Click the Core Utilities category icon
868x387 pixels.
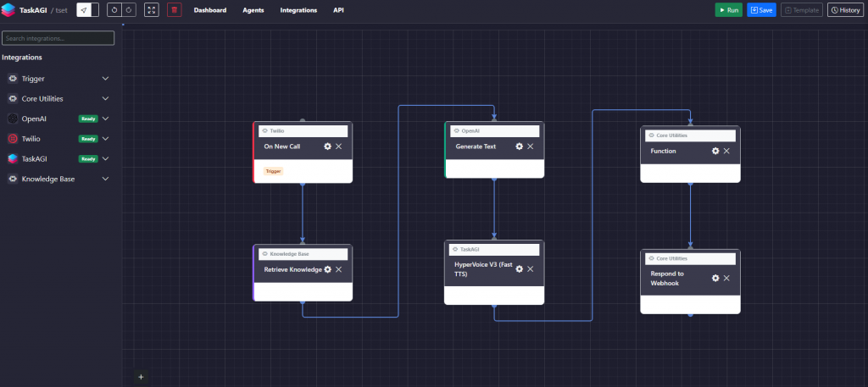tap(13, 98)
